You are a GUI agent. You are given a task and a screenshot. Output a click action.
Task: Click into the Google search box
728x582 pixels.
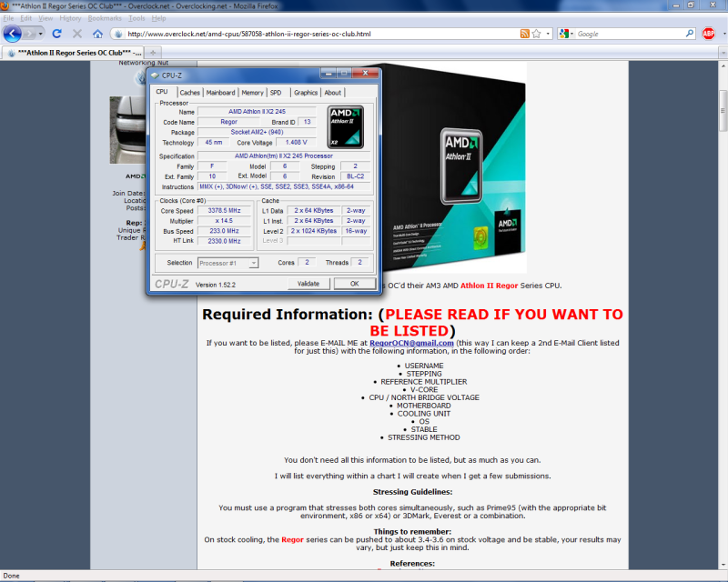pos(631,34)
